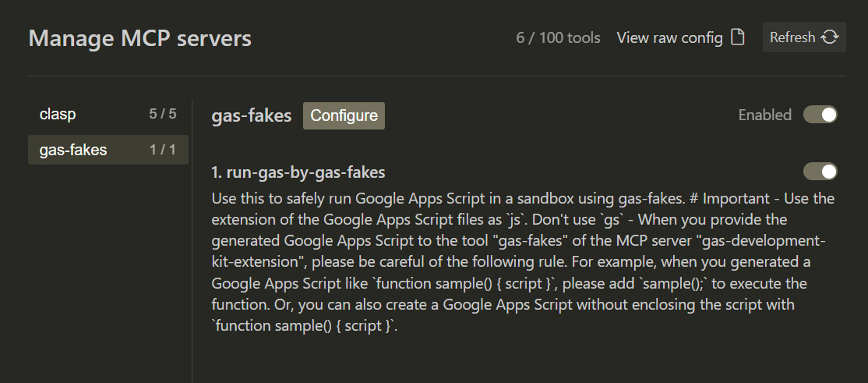Click the run-gas-by-gas-fakes tool title
Image resolution: width=868 pixels, height=383 pixels.
(305, 172)
